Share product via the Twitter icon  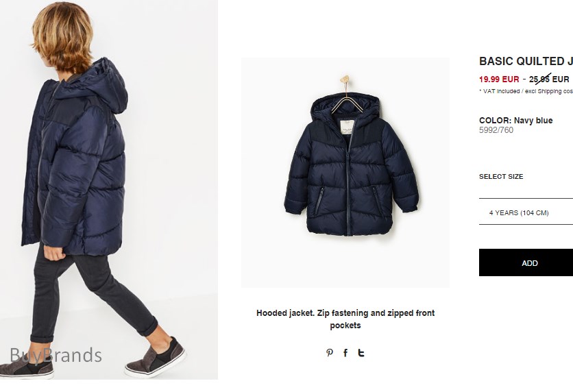[361, 352]
